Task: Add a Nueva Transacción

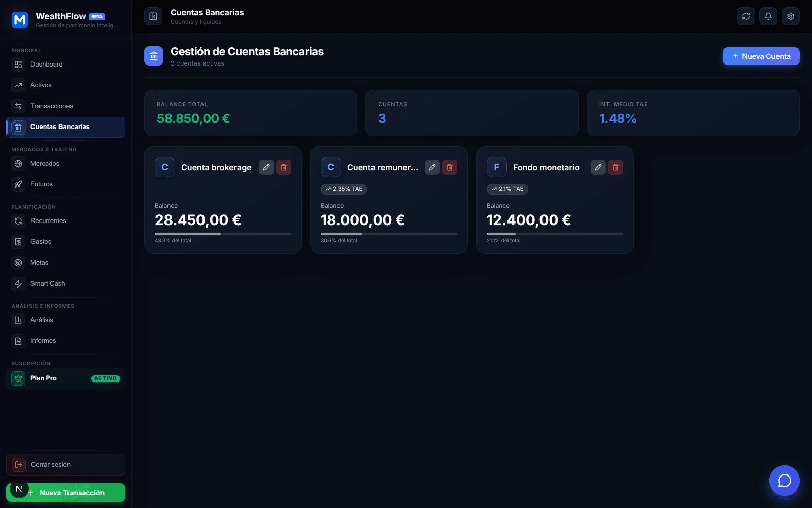Action: click(x=65, y=493)
